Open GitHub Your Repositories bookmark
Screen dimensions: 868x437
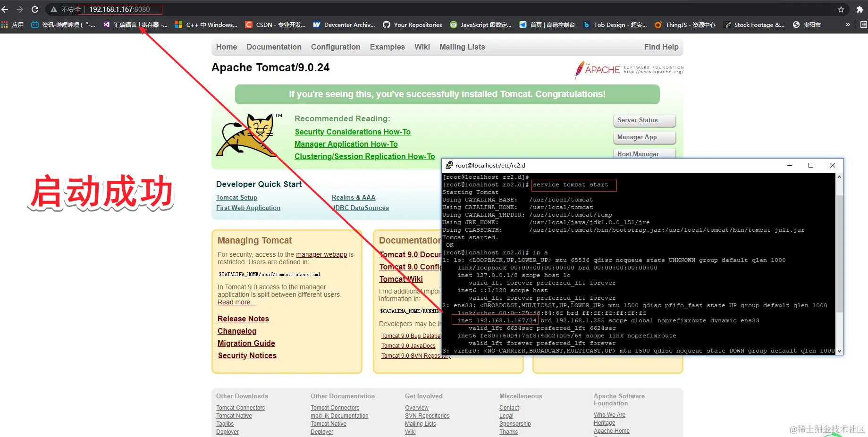click(413, 25)
